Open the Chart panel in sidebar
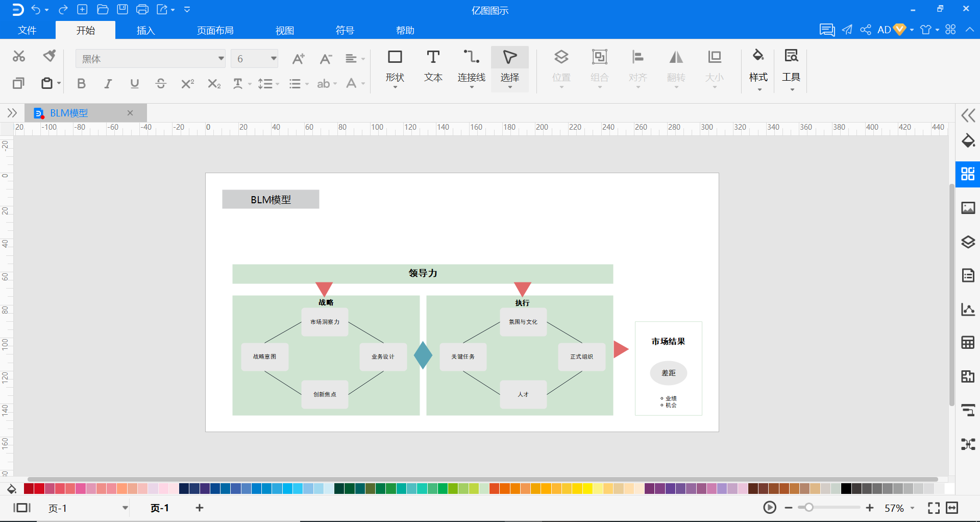The image size is (980, 522). click(968, 309)
